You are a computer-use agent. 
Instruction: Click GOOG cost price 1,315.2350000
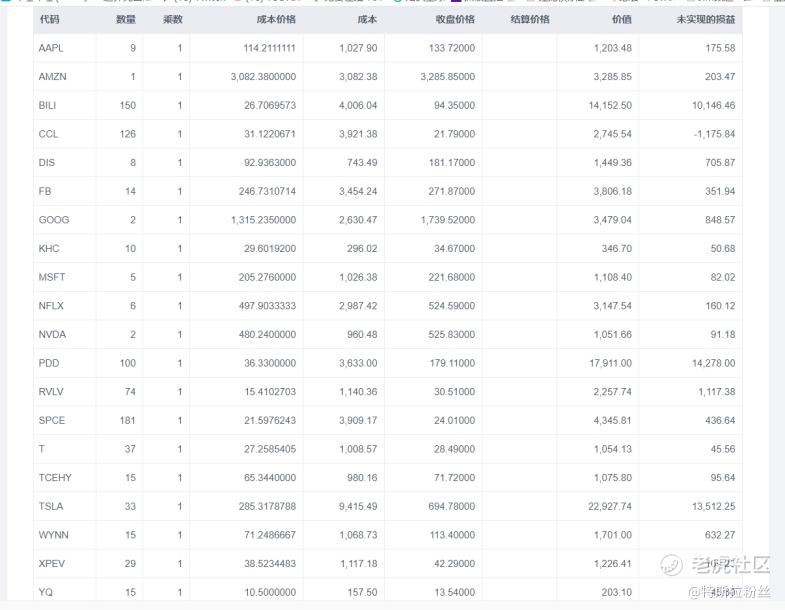point(263,219)
